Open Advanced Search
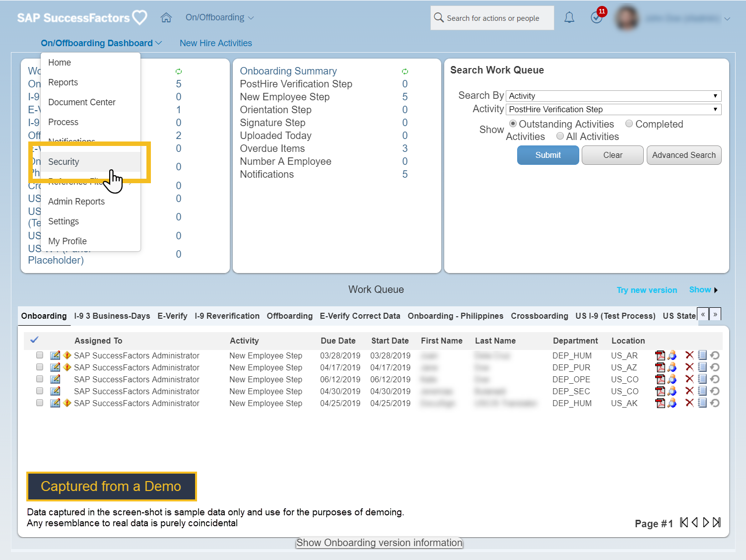Screen dimensions: 746x560 tap(684, 155)
